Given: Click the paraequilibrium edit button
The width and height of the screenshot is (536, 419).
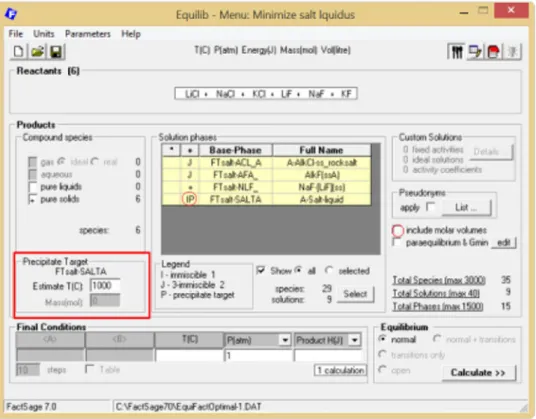Looking at the screenshot, I should [x=503, y=242].
